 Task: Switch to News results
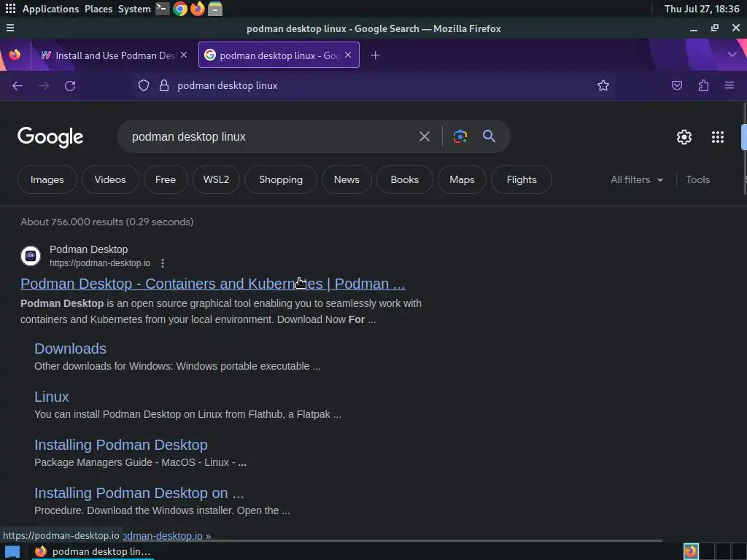coord(347,179)
